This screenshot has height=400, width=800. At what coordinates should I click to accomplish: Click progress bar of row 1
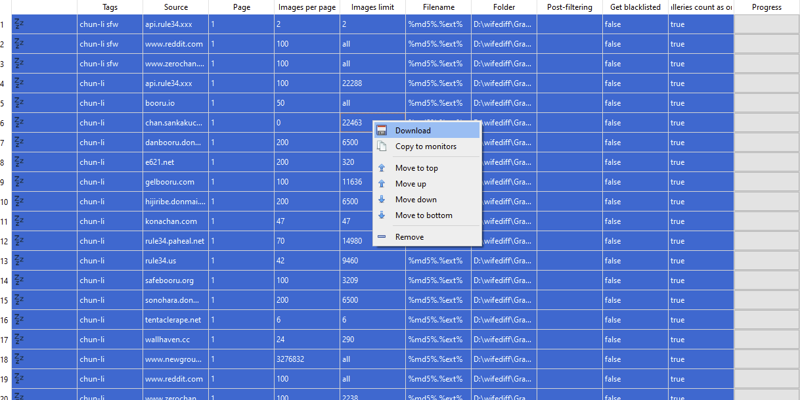[767, 24]
